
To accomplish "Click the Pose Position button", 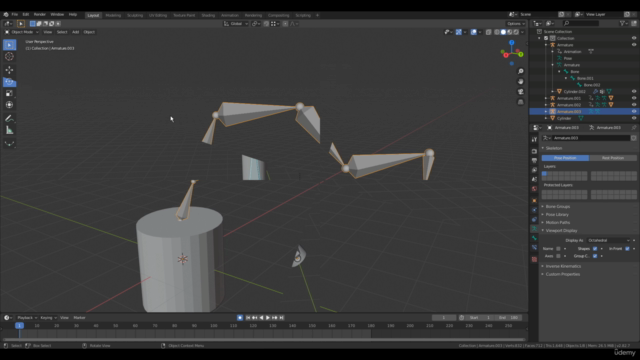I will point(565,158).
